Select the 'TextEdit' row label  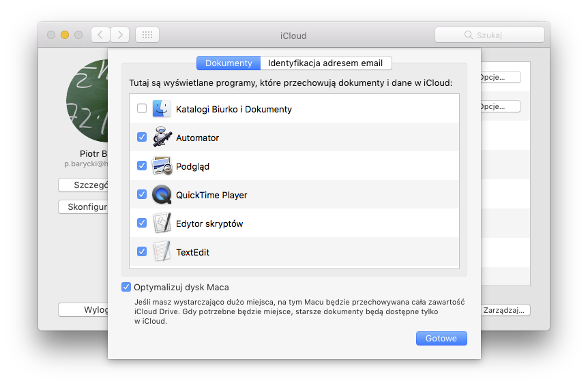193,252
